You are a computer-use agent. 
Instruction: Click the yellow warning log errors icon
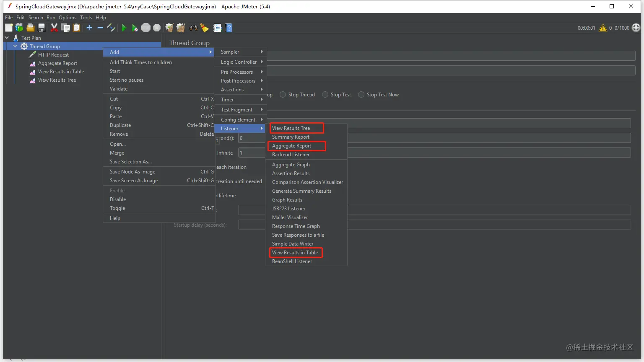click(603, 28)
